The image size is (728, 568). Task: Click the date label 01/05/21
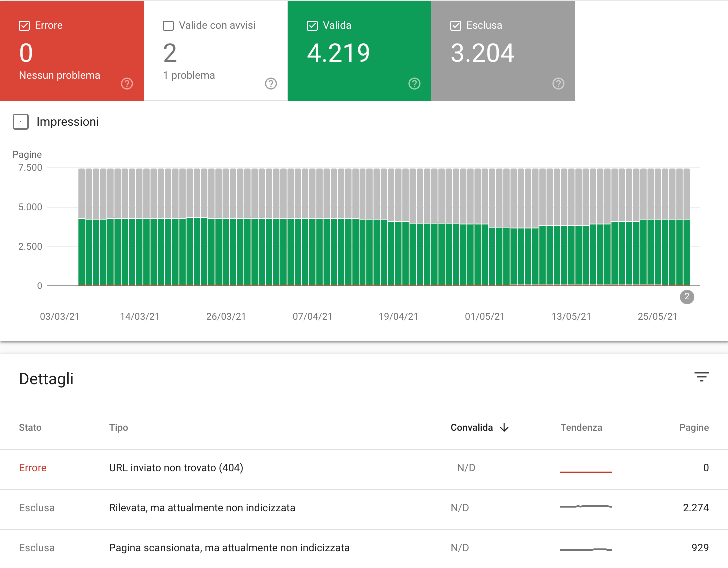pos(485,317)
